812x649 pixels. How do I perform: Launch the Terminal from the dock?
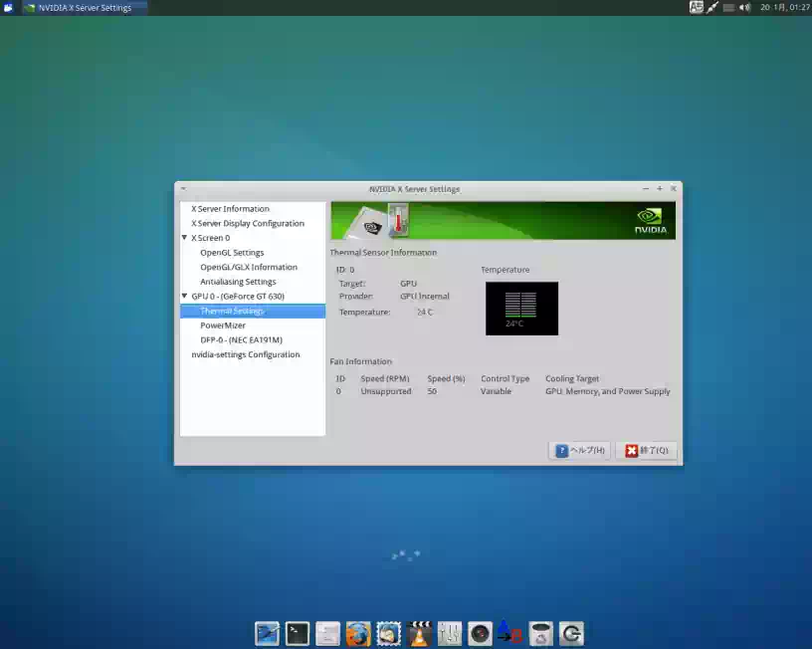coord(298,633)
